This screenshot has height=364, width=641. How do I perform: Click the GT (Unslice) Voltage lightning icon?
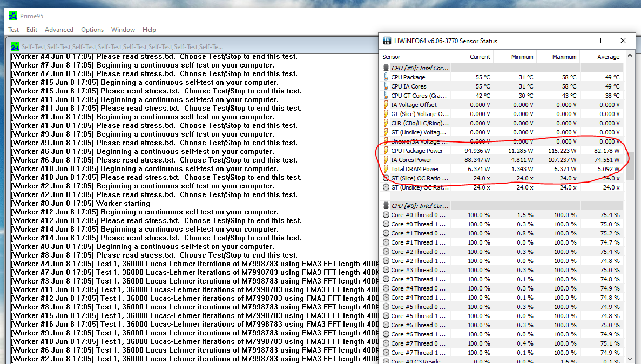click(386, 132)
